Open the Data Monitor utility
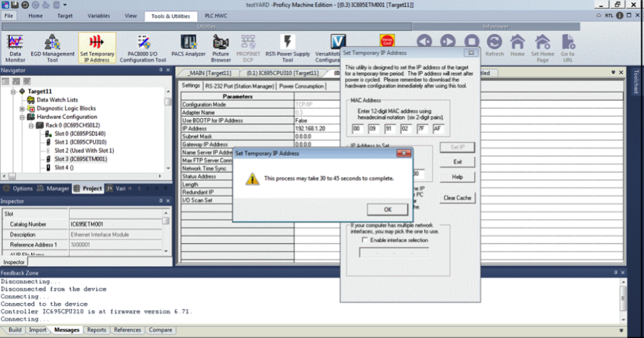This screenshot has height=338, width=644. click(x=15, y=48)
